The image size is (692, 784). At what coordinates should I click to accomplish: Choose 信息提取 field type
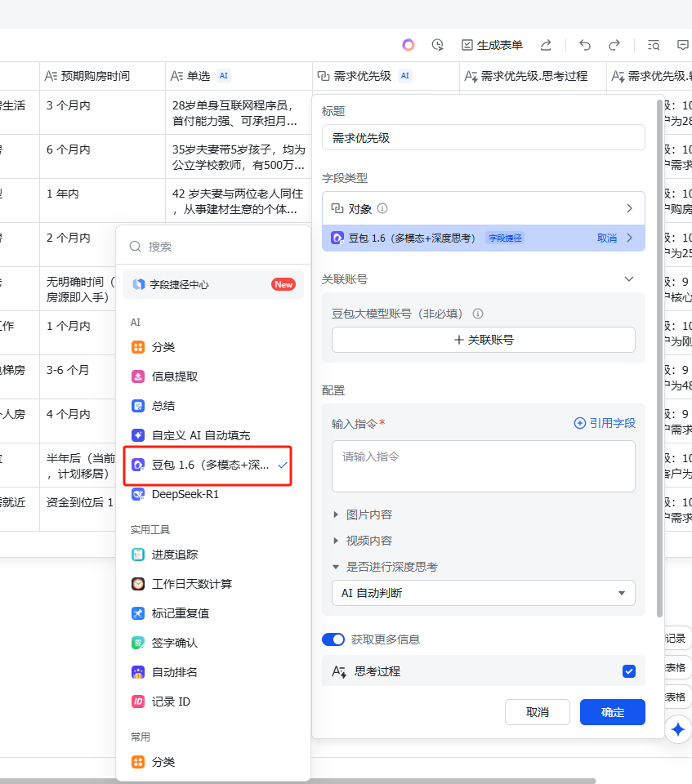pos(213,376)
